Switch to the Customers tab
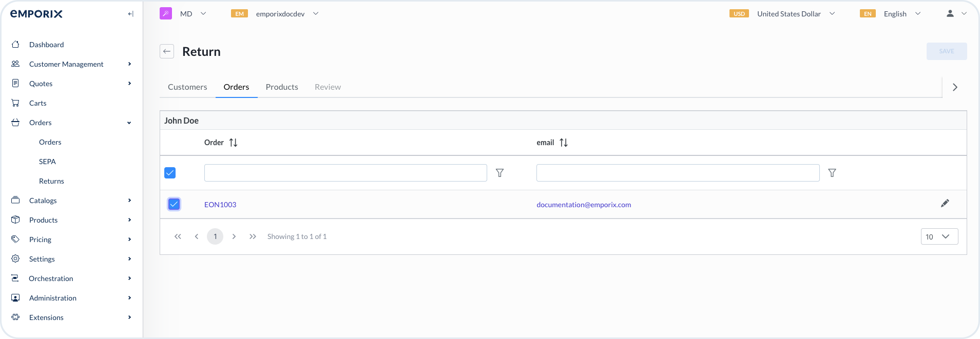Image resolution: width=980 pixels, height=339 pixels. 187,87
